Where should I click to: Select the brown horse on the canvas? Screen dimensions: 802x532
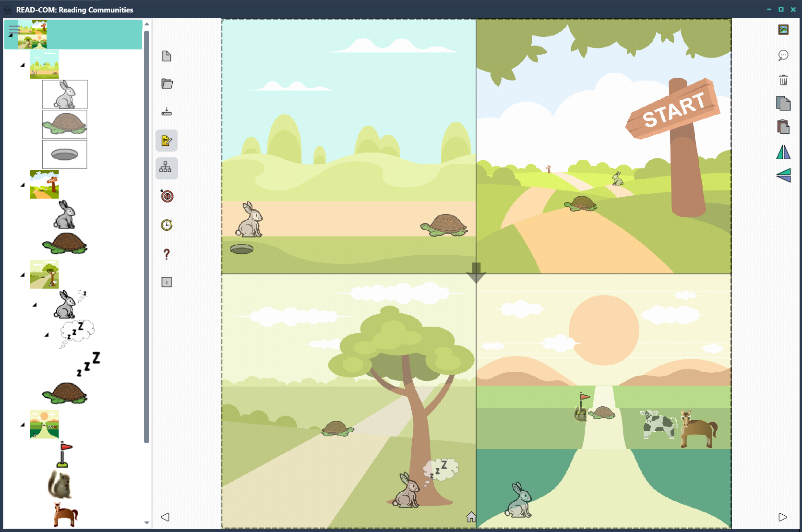tap(699, 428)
